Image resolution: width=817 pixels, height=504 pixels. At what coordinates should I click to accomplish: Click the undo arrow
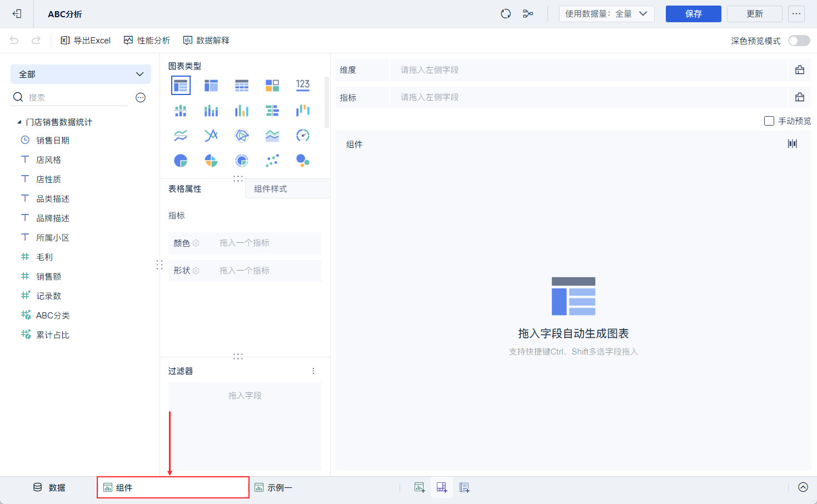click(14, 40)
